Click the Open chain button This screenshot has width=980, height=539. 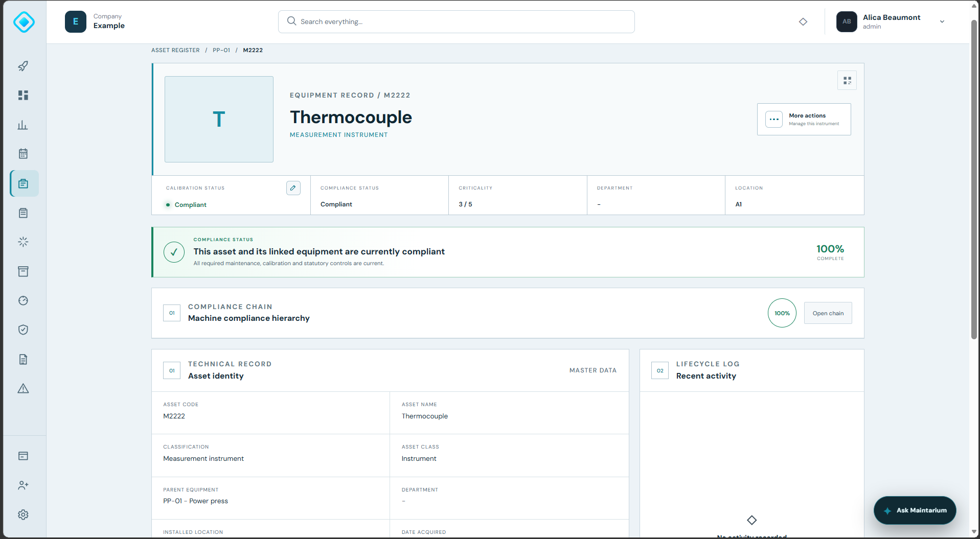coord(828,313)
